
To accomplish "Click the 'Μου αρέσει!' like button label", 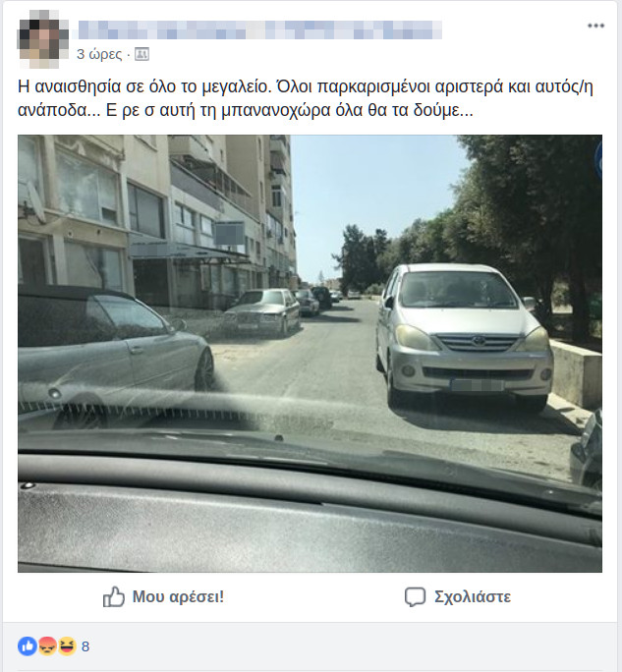I will 178,596.
